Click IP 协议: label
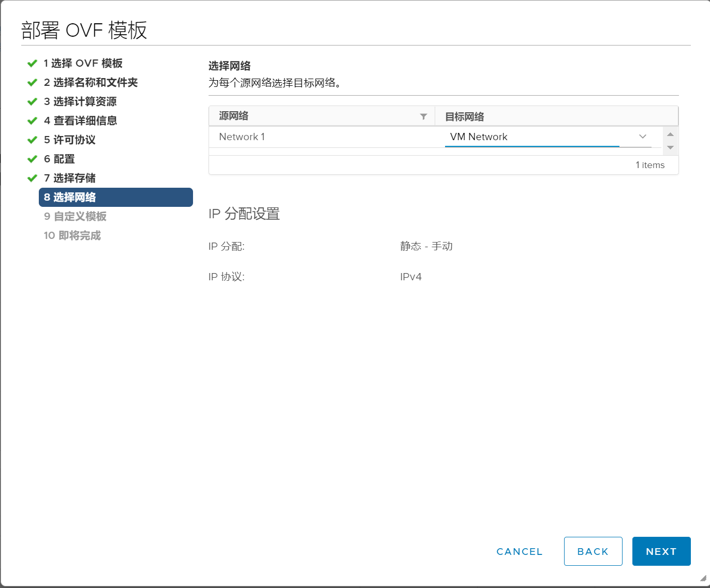710x588 pixels. coord(227,277)
